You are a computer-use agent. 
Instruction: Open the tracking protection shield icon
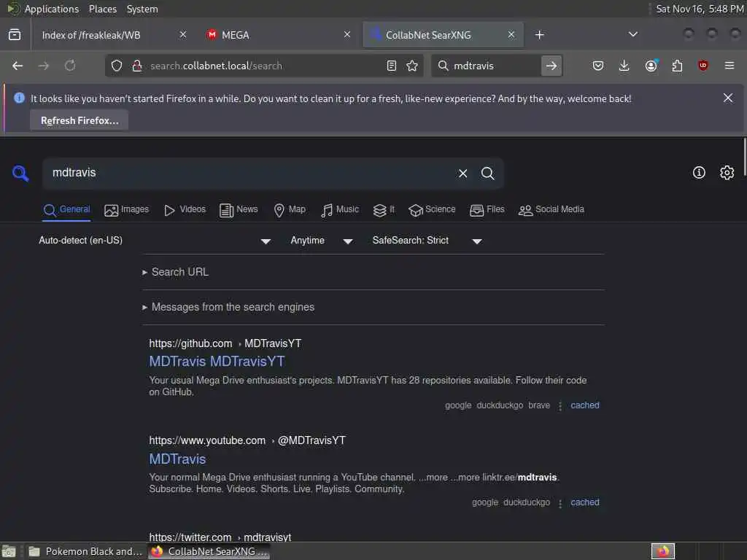click(x=117, y=66)
